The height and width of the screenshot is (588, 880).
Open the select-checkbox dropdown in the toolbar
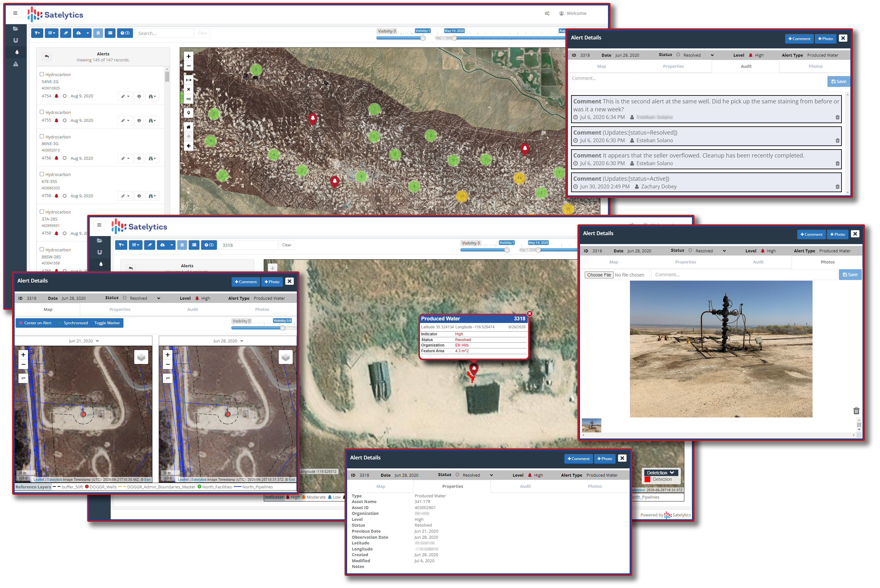click(x=51, y=33)
